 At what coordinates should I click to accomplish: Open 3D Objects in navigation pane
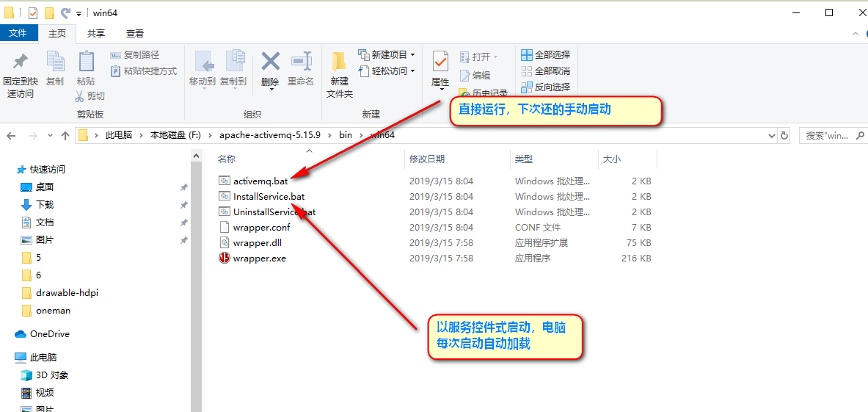pyautogui.click(x=52, y=375)
